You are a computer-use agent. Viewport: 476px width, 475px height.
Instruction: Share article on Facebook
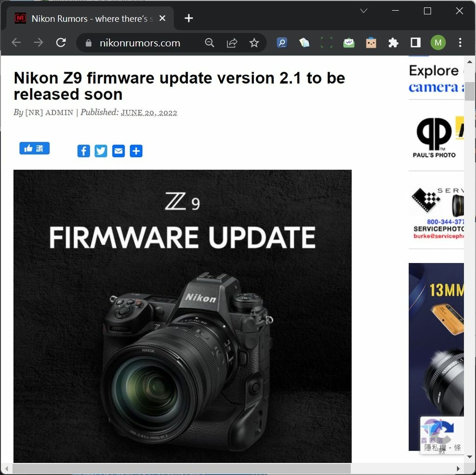tap(84, 151)
